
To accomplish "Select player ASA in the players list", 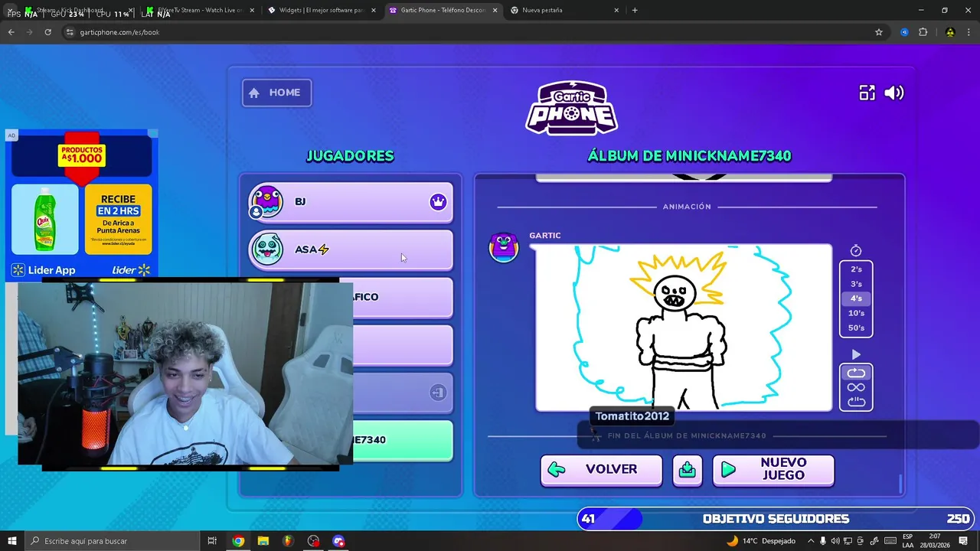I will tap(350, 249).
